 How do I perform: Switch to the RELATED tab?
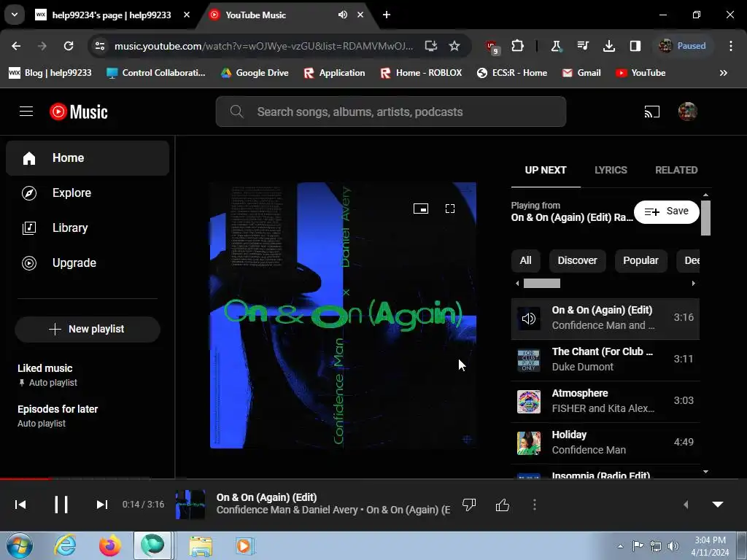pos(676,170)
